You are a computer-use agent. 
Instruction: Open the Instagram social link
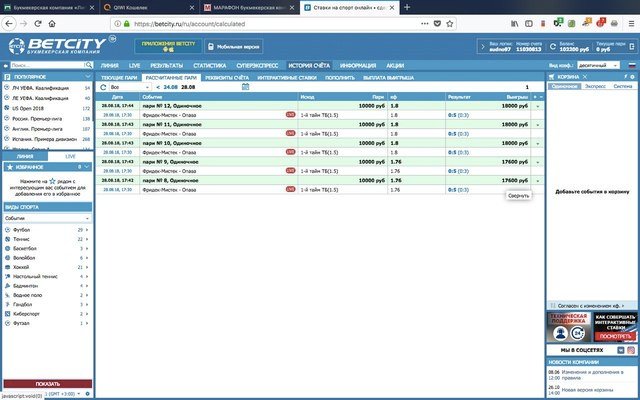tap(631, 351)
